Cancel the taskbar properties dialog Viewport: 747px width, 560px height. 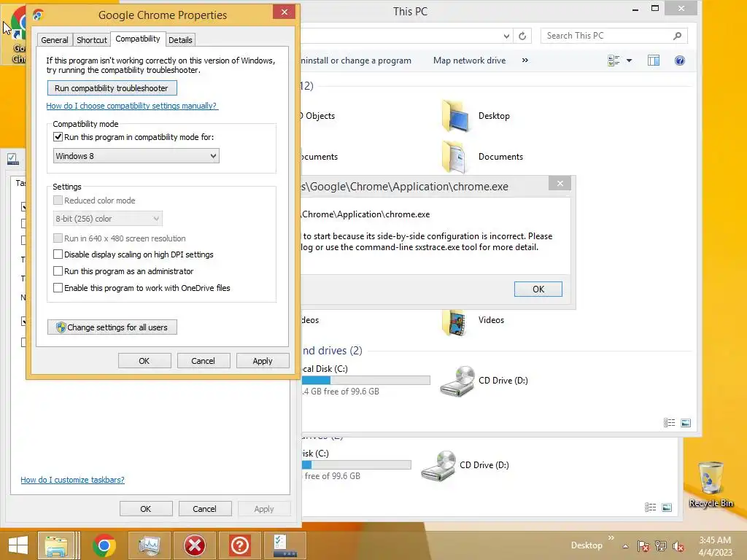click(204, 508)
